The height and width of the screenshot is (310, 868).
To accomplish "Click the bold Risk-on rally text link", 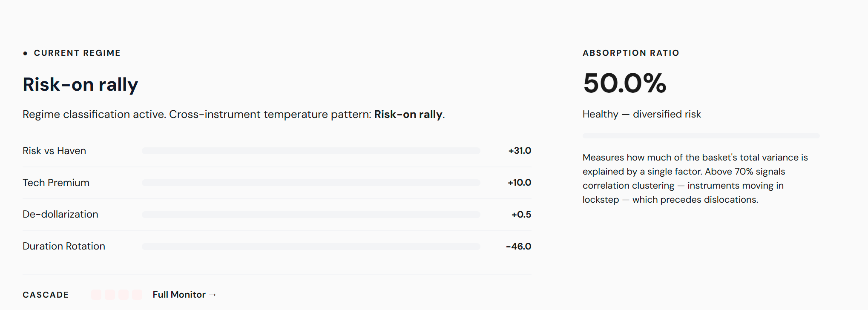I will [x=408, y=114].
